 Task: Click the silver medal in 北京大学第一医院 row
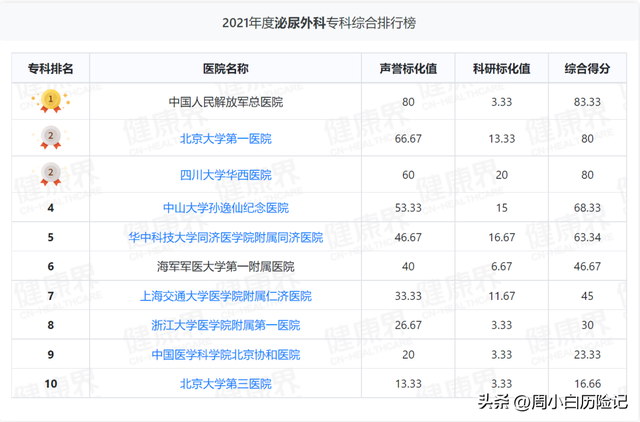[51, 137]
